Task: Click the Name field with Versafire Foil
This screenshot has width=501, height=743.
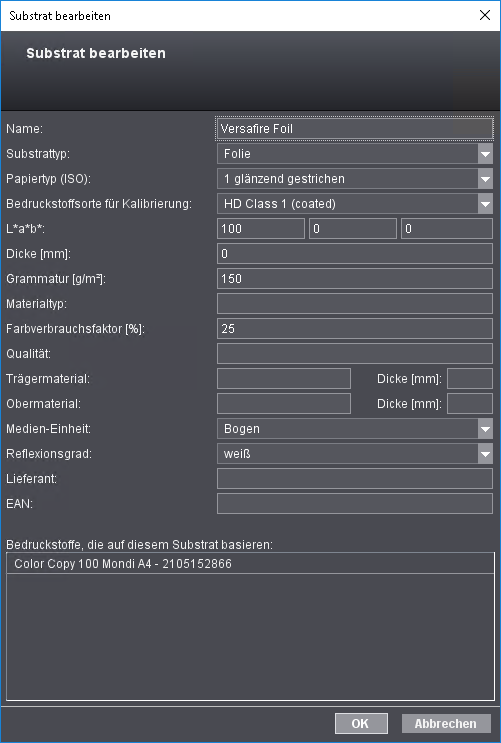Action: 355,129
